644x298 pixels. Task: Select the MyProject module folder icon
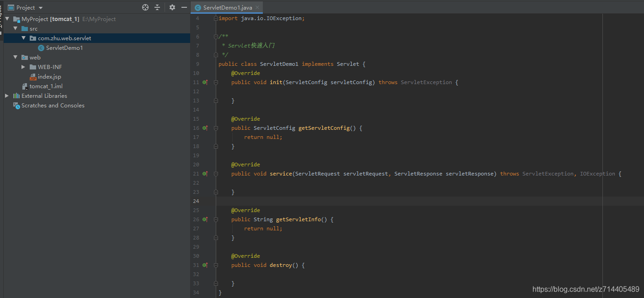tap(16, 19)
